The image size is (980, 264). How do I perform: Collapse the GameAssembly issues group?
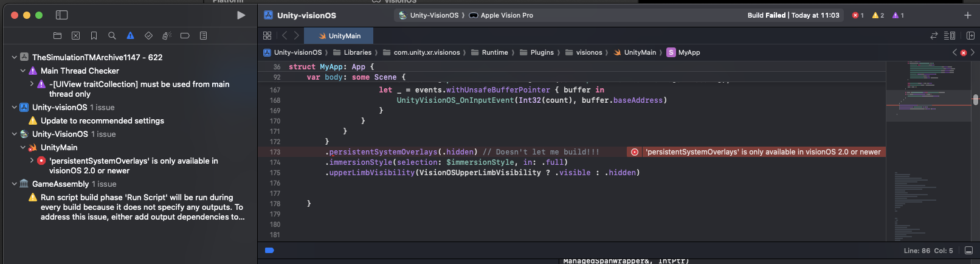click(x=14, y=184)
